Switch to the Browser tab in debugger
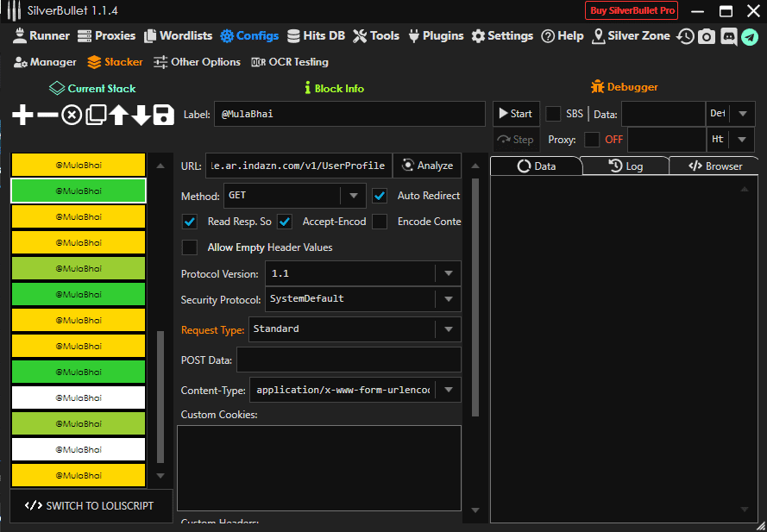The width and height of the screenshot is (767, 532). click(714, 166)
